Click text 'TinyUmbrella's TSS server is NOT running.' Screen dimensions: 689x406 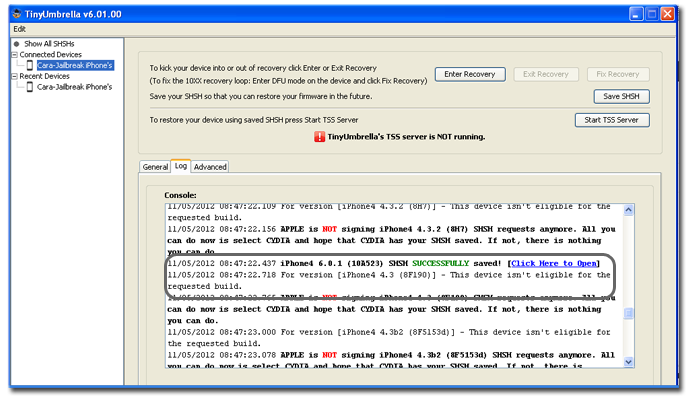pos(406,137)
